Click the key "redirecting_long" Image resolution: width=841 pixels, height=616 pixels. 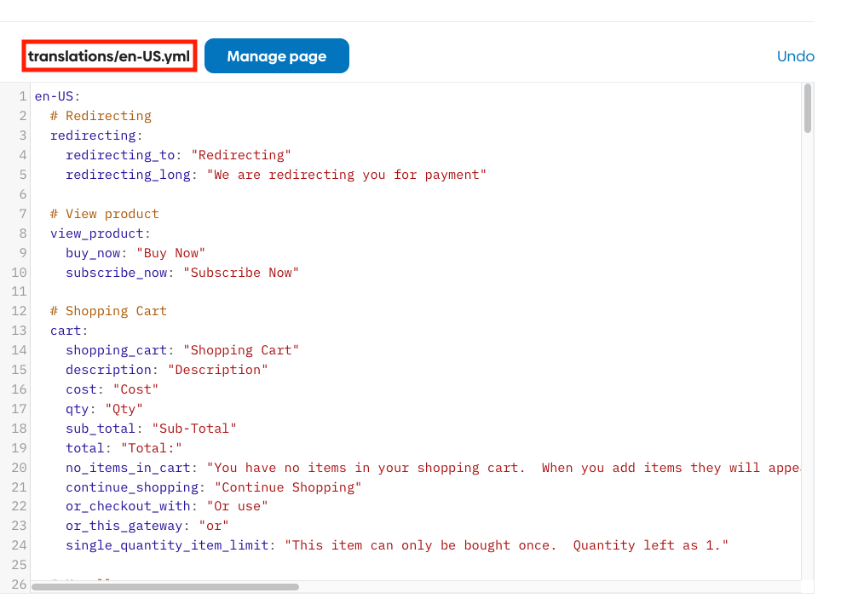coord(128,175)
